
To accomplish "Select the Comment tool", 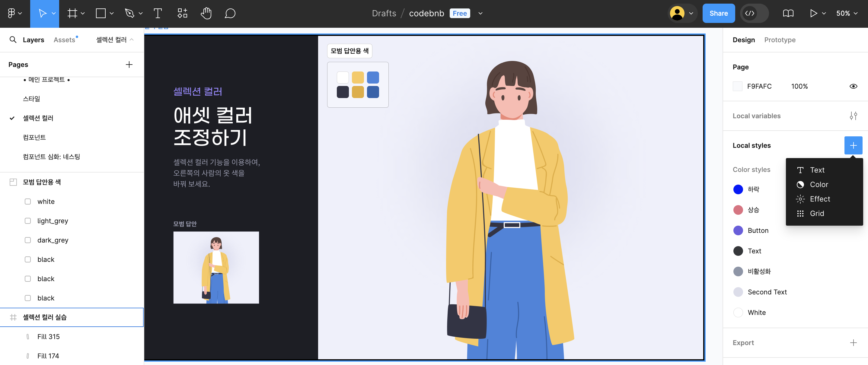I will [230, 14].
